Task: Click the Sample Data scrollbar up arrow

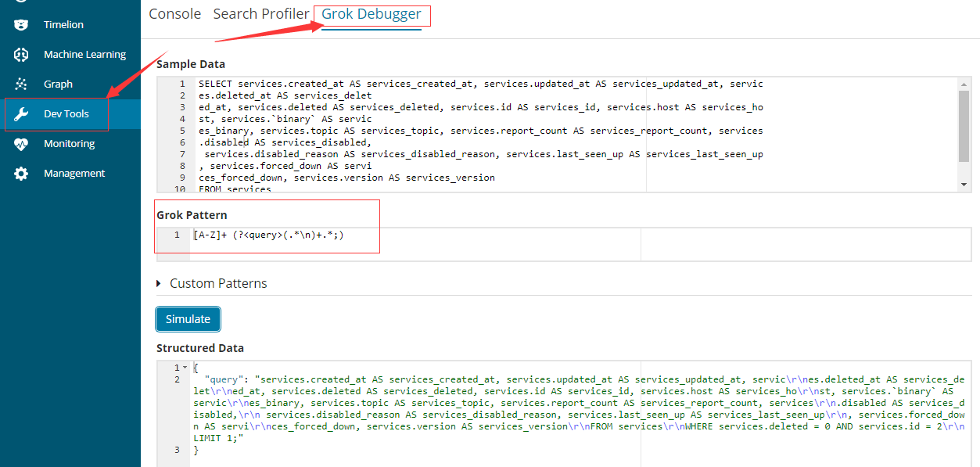Action: point(964,84)
